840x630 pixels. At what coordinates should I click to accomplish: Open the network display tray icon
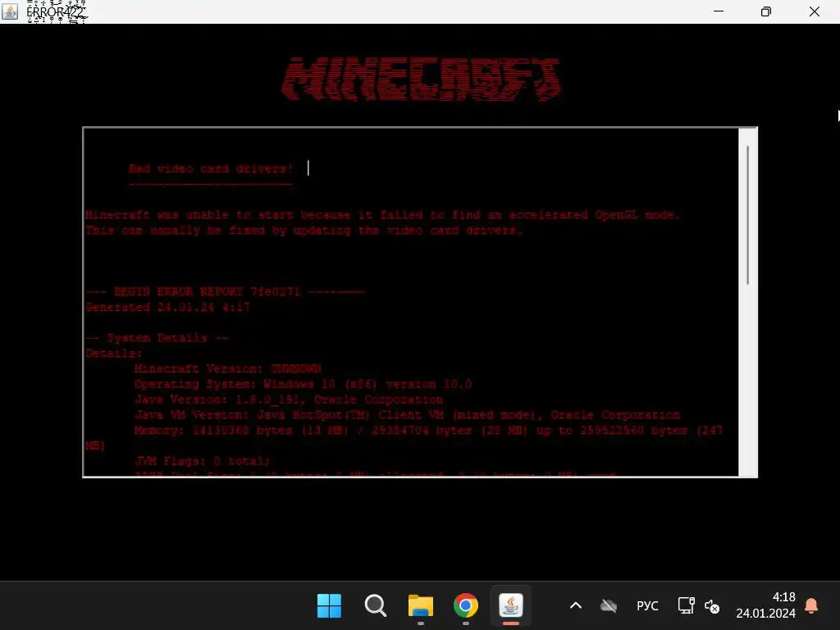coord(687,606)
